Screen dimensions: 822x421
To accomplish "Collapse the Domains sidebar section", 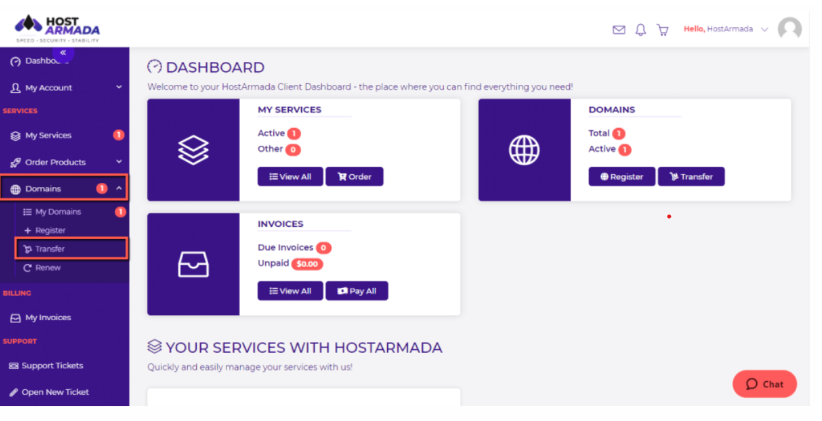I will tap(119, 188).
